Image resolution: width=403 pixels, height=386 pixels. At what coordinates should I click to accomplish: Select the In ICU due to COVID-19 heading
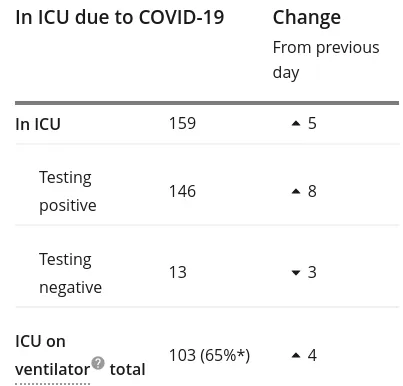120,17
